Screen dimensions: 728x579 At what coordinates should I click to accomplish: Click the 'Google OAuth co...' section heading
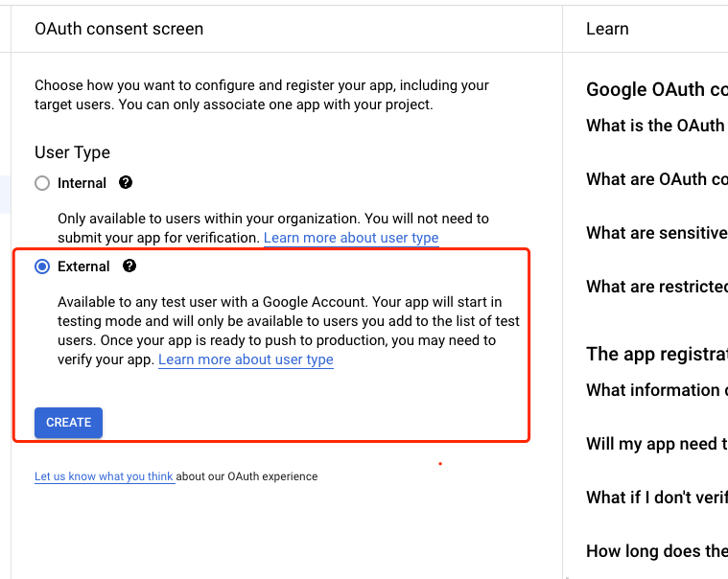point(656,90)
